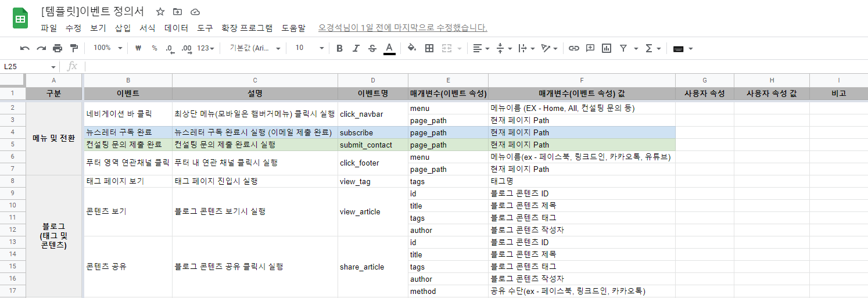Move the document using the folder icon
This screenshot has height=298, width=868.
click(x=177, y=12)
